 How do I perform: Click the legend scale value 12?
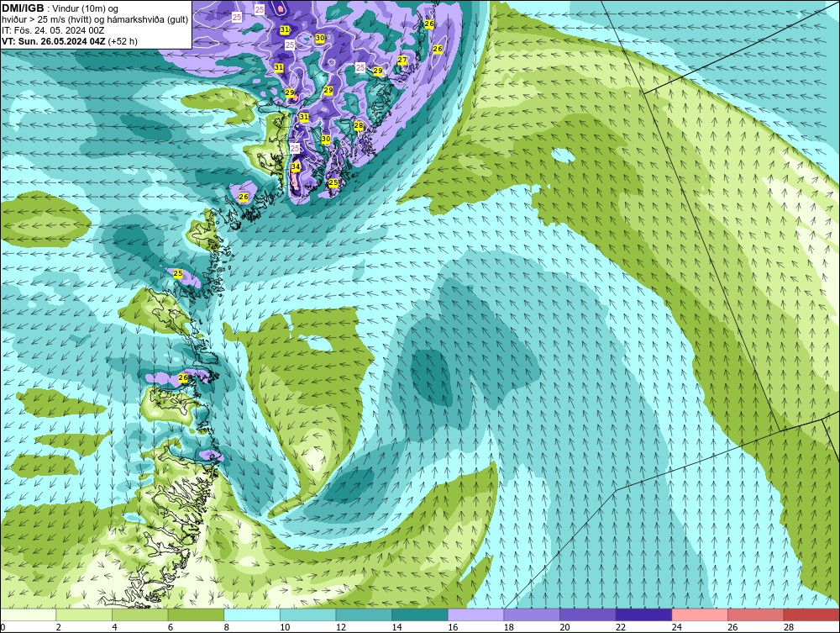pos(341,627)
